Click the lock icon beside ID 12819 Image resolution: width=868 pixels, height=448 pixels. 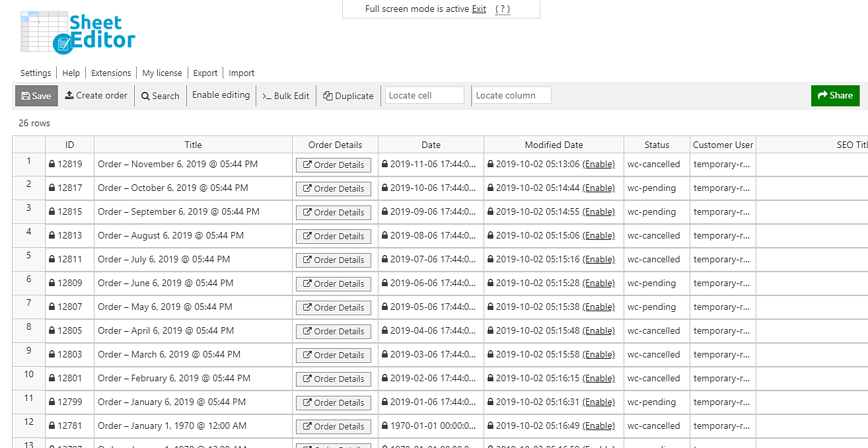(52, 165)
